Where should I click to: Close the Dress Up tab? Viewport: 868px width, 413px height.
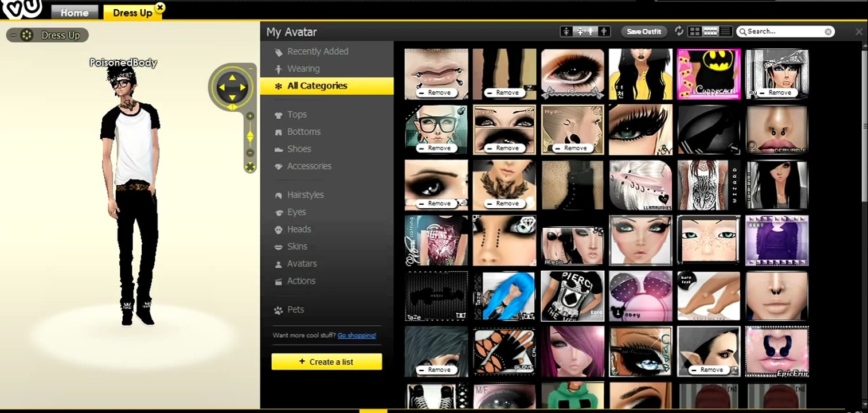pyautogui.click(x=160, y=7)
